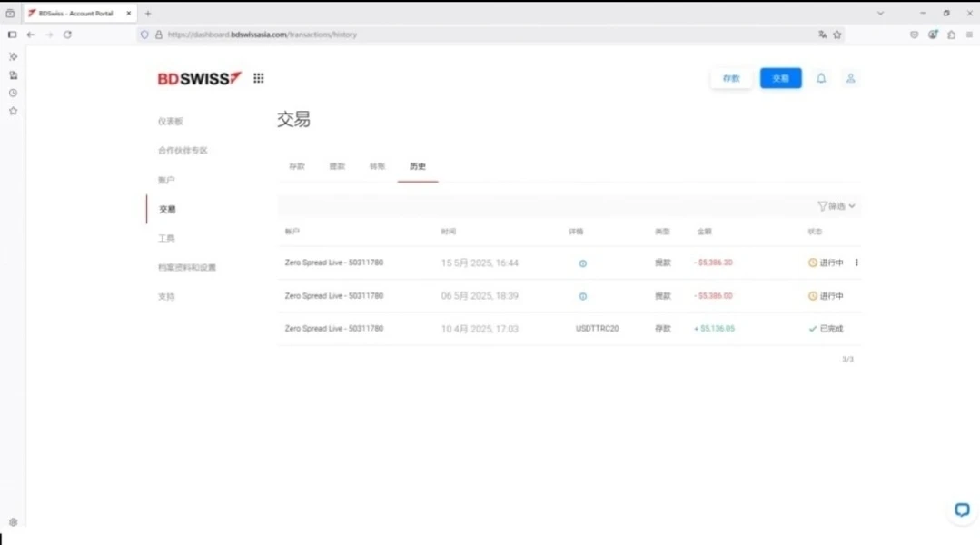Switch to the 存款 tab
980x545 pixels.
297,166
